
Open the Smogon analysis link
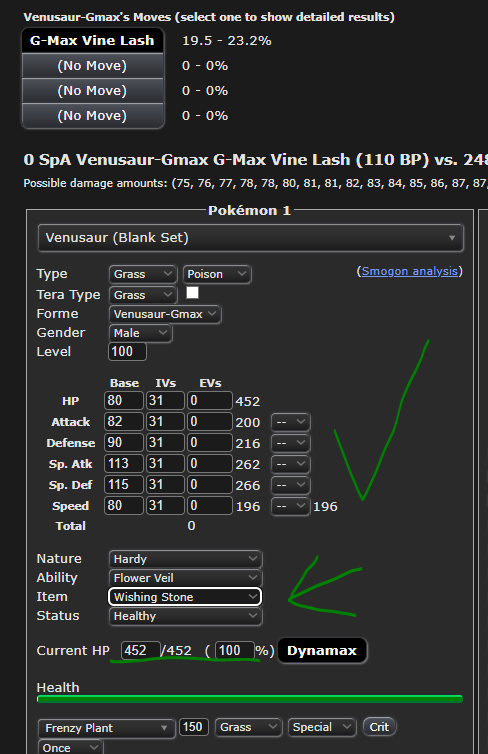pyautogui.click(x=410, y=271)
